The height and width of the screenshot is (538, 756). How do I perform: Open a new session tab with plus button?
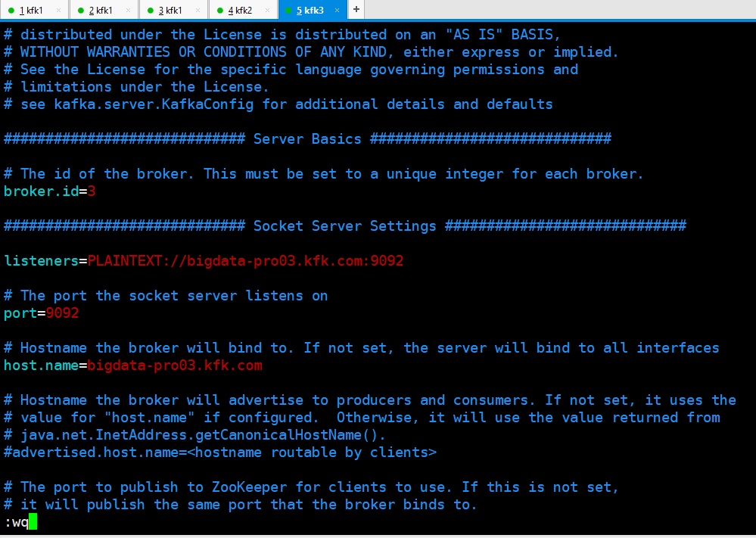click(x=356, y=9)
